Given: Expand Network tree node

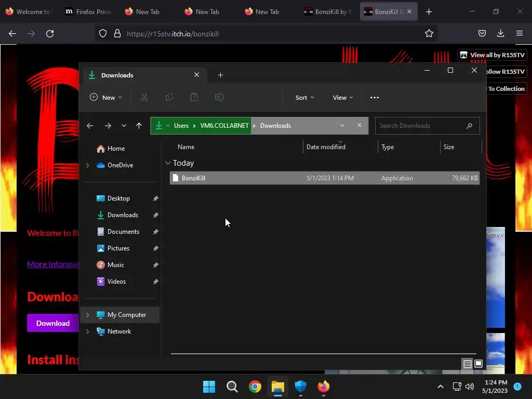Looking at the screenshot, I should [x=87, y=331].
